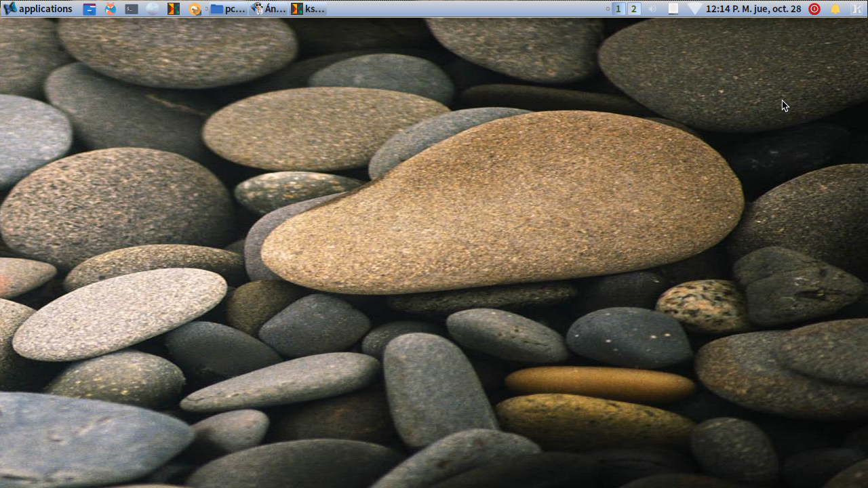Open the applications menu
The height and width of the screenshot is (488, 868).
point(38,9)
